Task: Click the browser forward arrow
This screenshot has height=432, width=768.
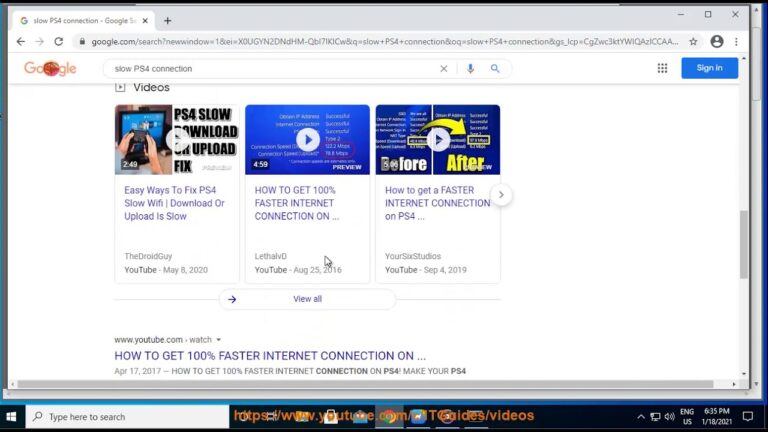Action: tap(40, 42)
